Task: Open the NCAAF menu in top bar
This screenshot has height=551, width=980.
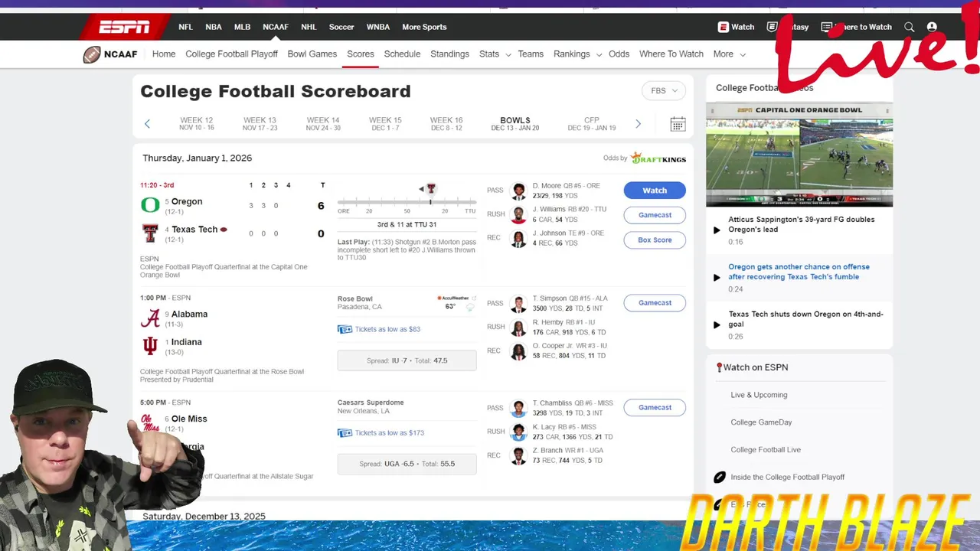Action: point(276,27)
